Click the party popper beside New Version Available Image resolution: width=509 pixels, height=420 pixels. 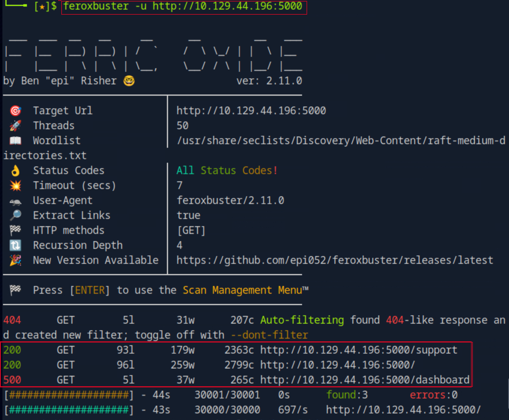(x=16, y=260)
